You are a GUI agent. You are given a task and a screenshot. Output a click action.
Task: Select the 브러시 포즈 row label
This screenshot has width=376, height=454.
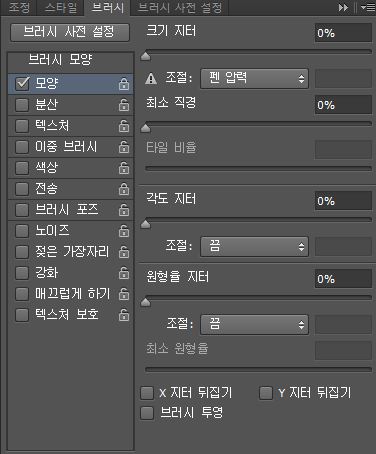click(67, 210)
